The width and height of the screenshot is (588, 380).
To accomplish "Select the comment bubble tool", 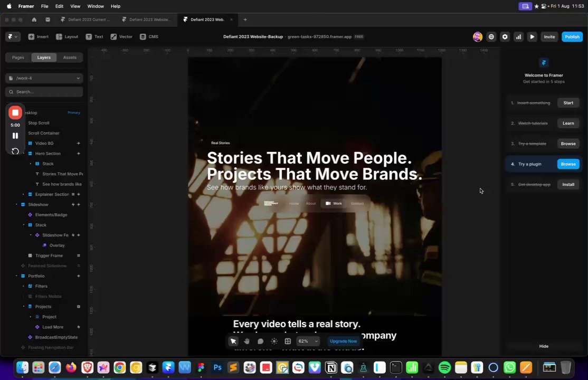I will [260, 341].
